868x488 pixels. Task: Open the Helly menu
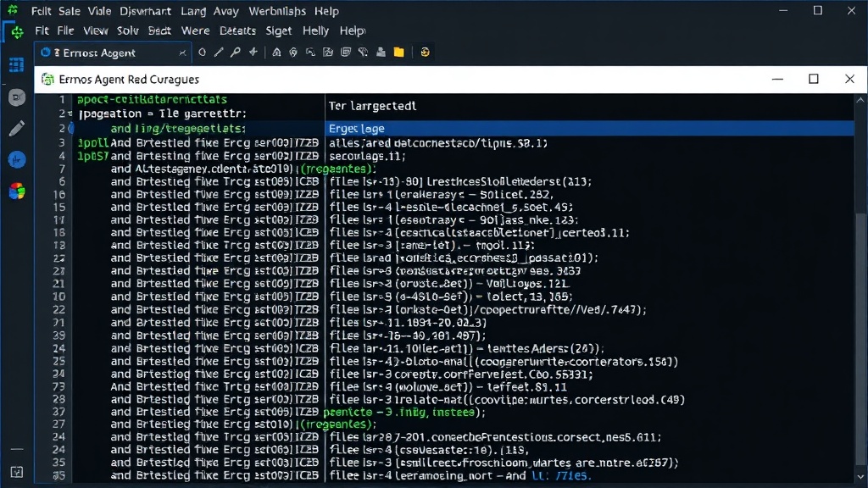coord(315,30)
